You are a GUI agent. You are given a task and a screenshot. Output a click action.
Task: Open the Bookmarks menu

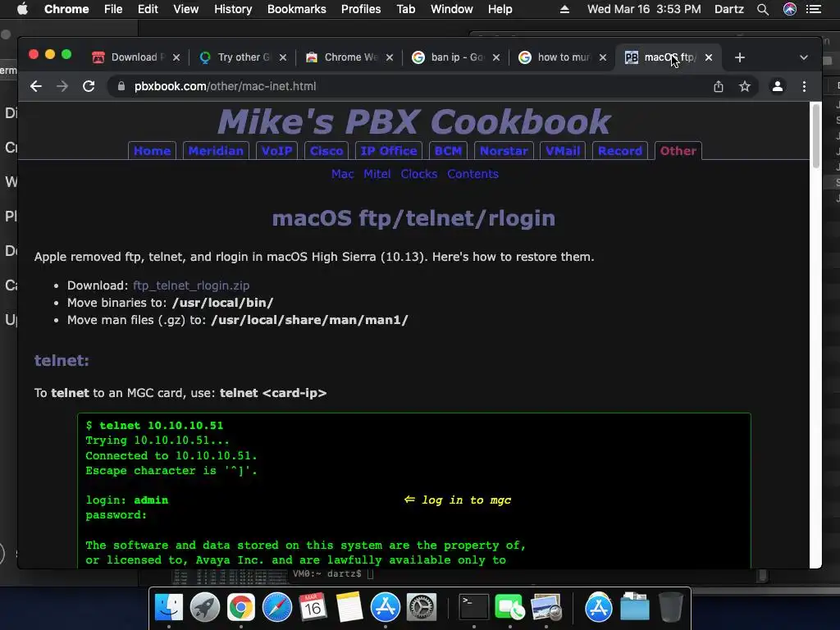(x=297, y=9)
